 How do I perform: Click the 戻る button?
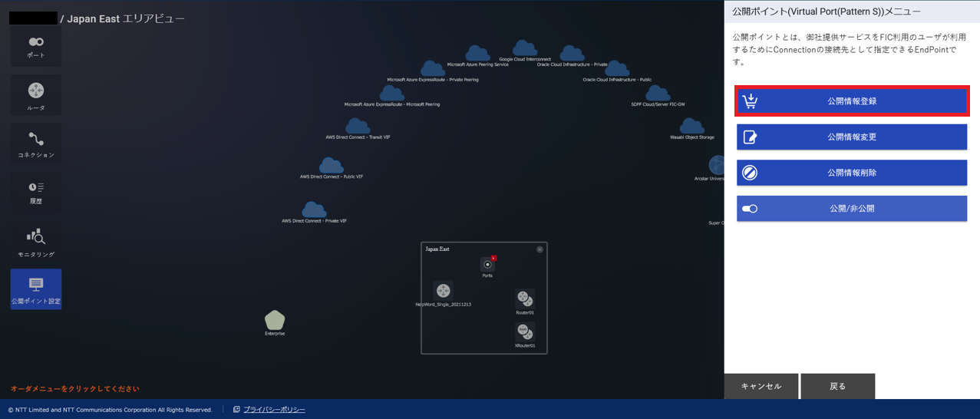[x=838, y=386]
